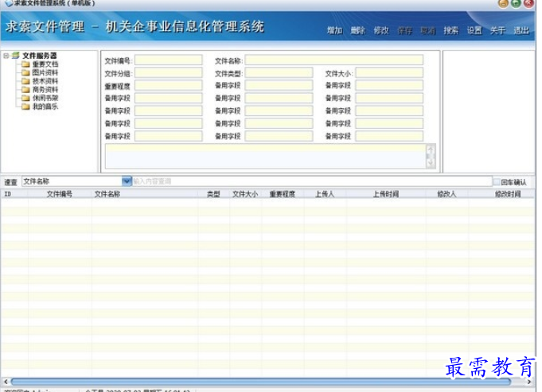Click the 保存 toolbar button
The image size is (542, 392).
(x=404, y=31)
